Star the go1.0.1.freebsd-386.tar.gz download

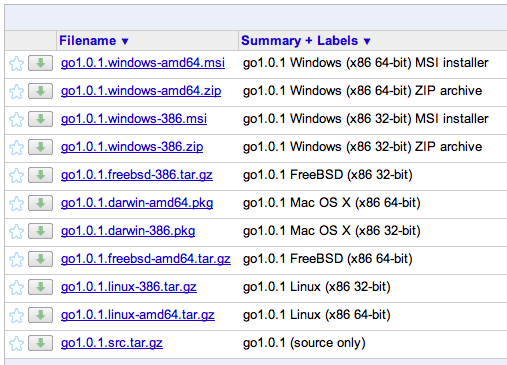click(16, 175)
